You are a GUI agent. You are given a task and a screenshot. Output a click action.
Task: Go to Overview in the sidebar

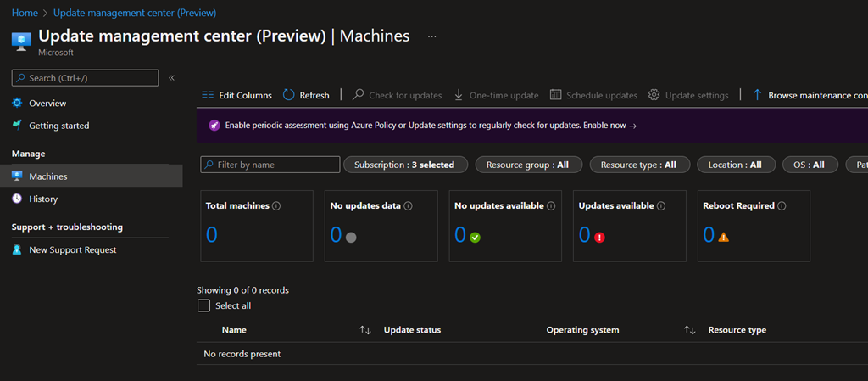coord(47,103)
